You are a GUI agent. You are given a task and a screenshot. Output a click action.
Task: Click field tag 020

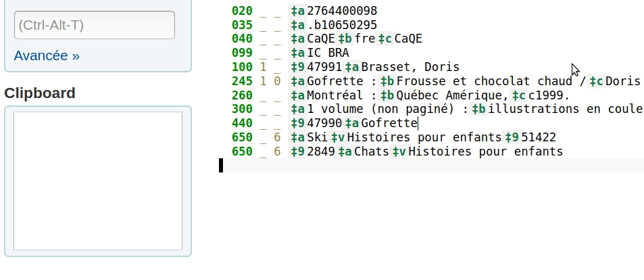[243, 11]
